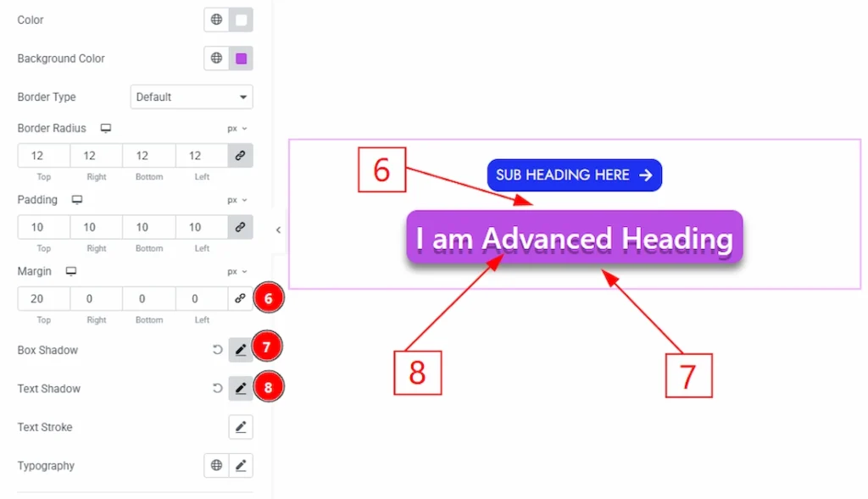Click the SUB HEADING HERE button
Viewport: 868px width, 499px height.
tap(574, 175)
